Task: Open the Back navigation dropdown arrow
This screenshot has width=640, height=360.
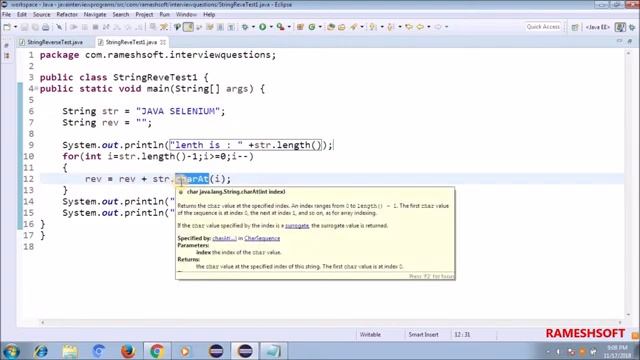Action: tap(429, 27)
